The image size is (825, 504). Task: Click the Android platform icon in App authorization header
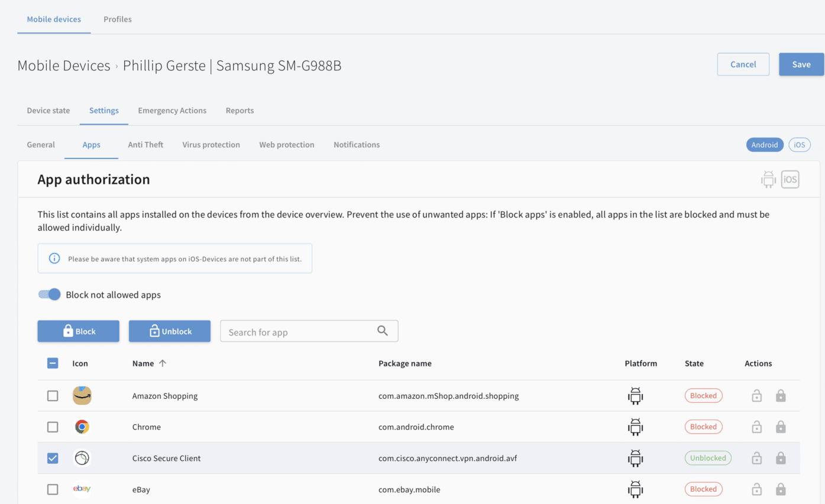pyautogui.click(x=768, y=179)
